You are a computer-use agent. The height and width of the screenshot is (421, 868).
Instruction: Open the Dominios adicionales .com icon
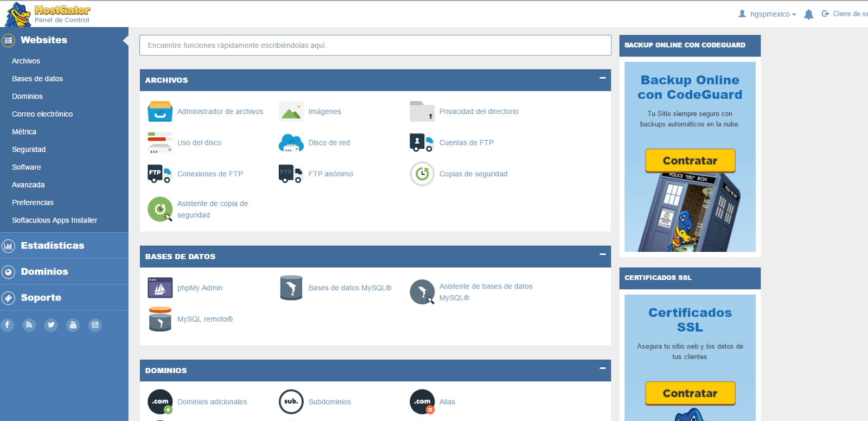(x=160, y=401)
